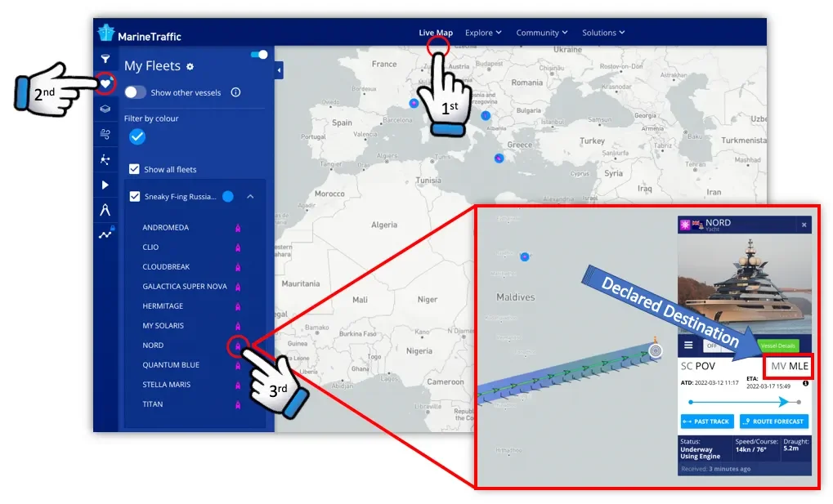The width and height of the screenshot is (833, 504).
Task: Click ETA info icon in NORD card
Action: (x=806, y=383)
